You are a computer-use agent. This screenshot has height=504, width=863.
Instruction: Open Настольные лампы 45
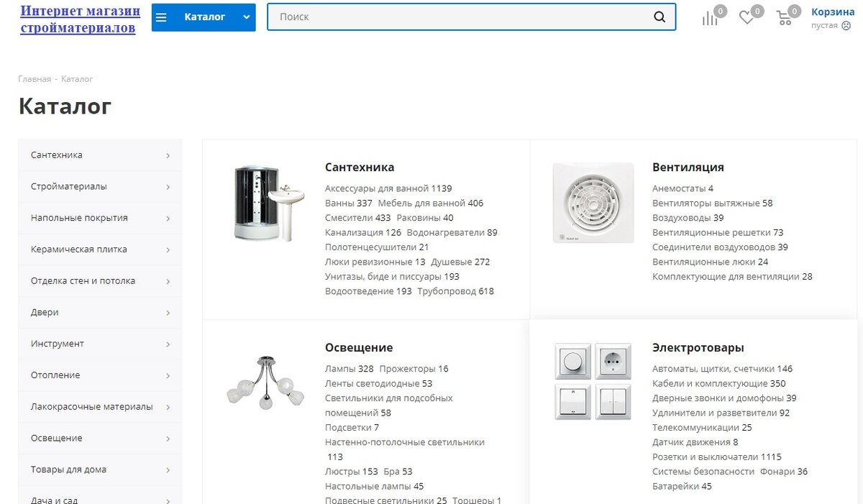coord(374,486)
